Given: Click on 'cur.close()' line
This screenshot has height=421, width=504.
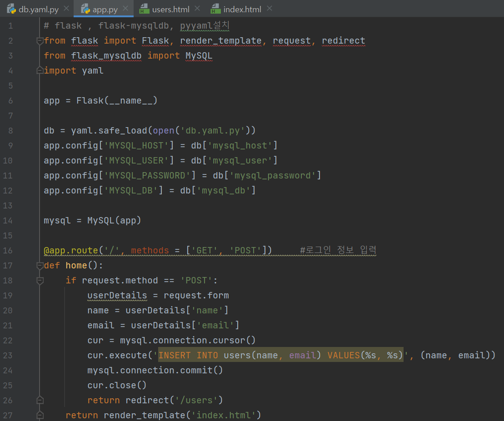Looking at the screenshot, I should coord(117,386).
